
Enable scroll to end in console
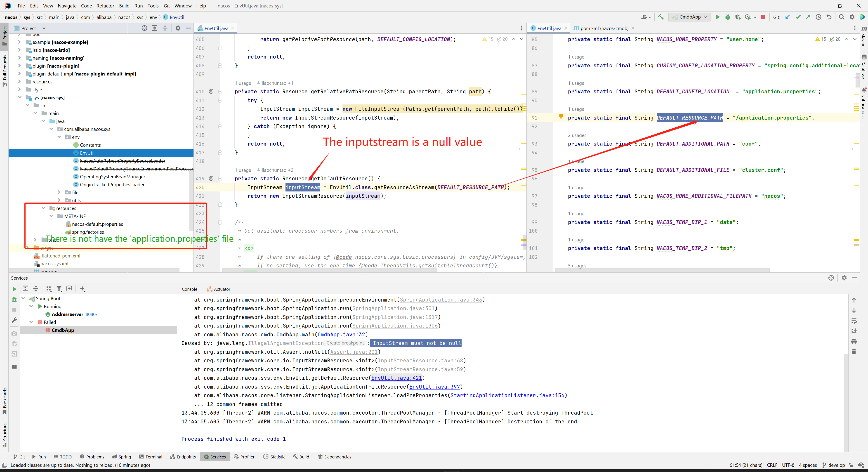click(854, 331)
